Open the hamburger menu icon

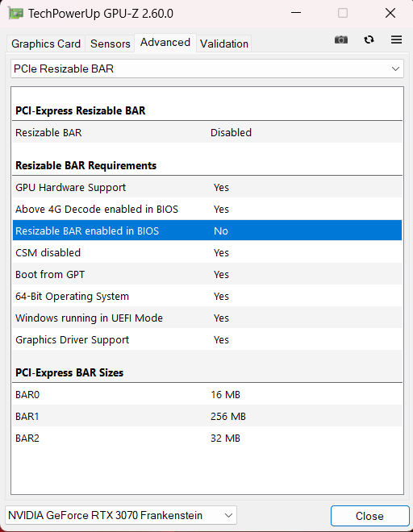pyautogui.click(x=396, y=40)
